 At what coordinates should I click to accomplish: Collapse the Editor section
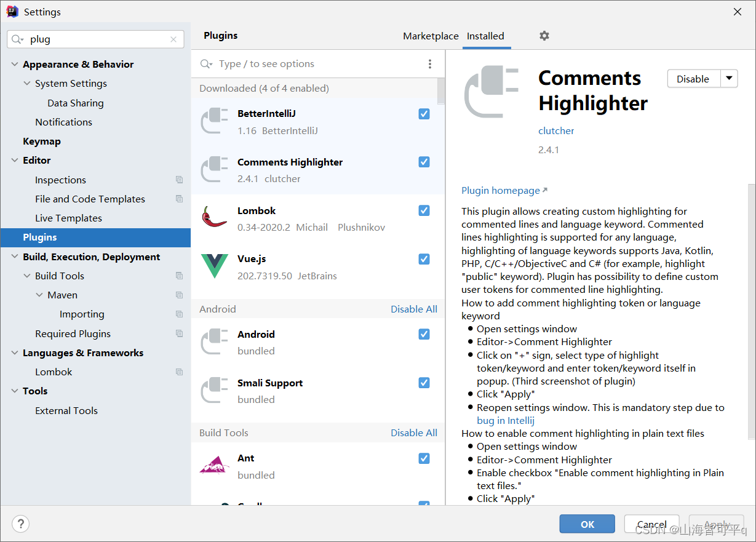tap(15, 160)
